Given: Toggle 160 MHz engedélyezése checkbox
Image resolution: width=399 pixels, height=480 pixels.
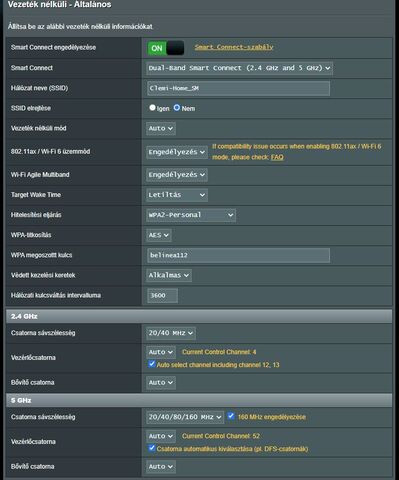Looking at the screenshot, I should [231, 416].
